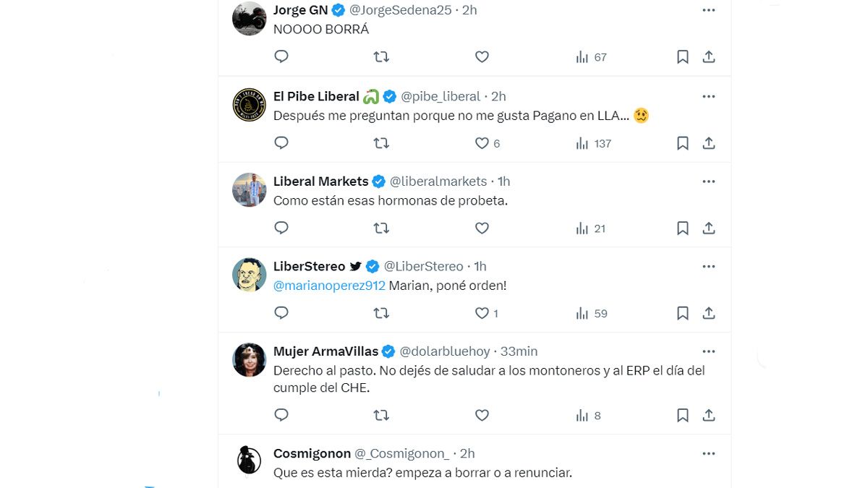The image size is (868, 488).
Task: Open the Liberal Markets profile name
Action: (320, 181)
